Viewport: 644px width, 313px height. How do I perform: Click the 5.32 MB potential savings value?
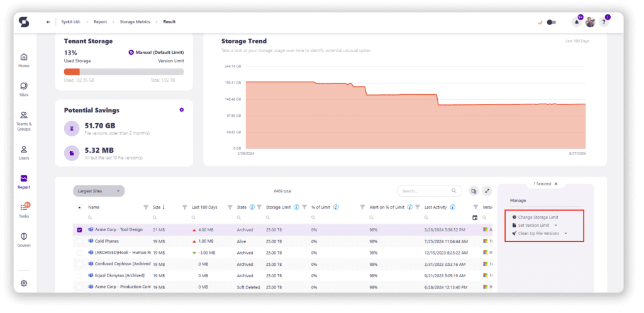(x=99, y=150)
